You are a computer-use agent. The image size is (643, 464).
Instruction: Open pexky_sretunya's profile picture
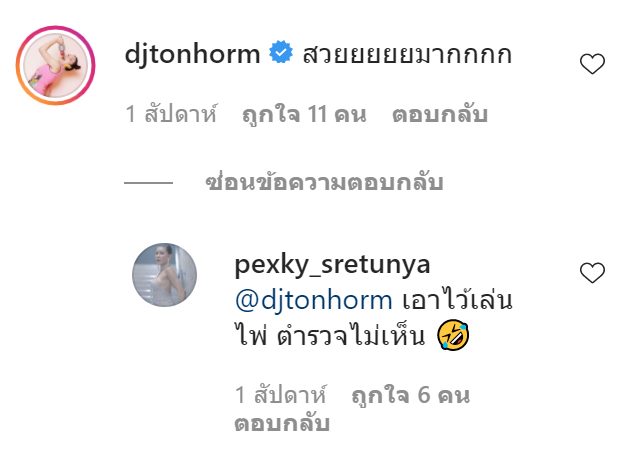pos(164,275)
